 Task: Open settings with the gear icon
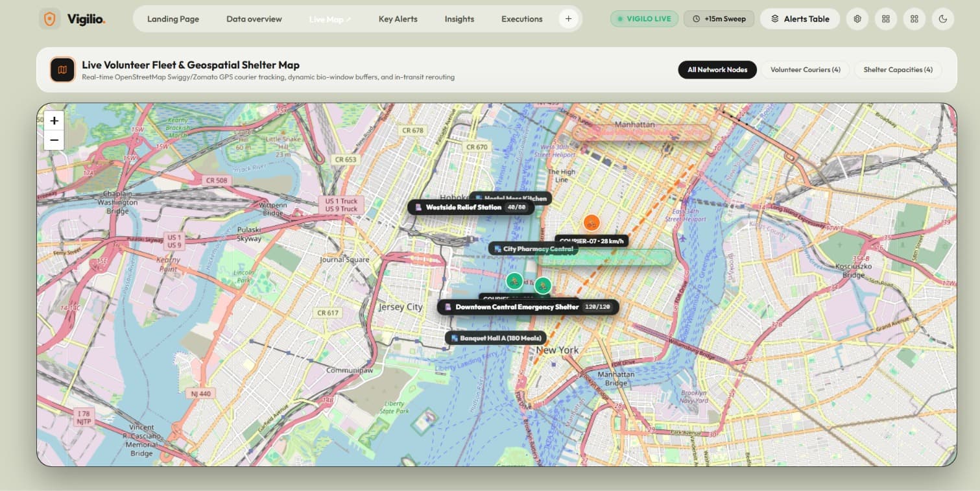point(857,19)
